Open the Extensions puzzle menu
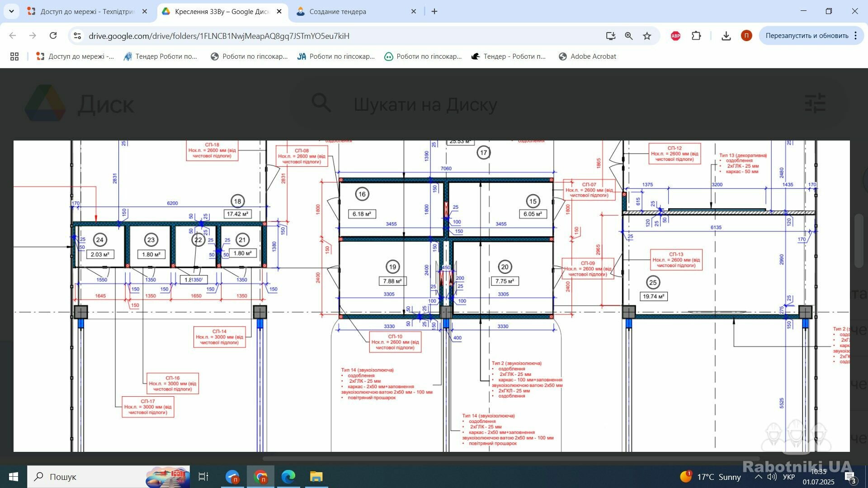 click(696, 36)
